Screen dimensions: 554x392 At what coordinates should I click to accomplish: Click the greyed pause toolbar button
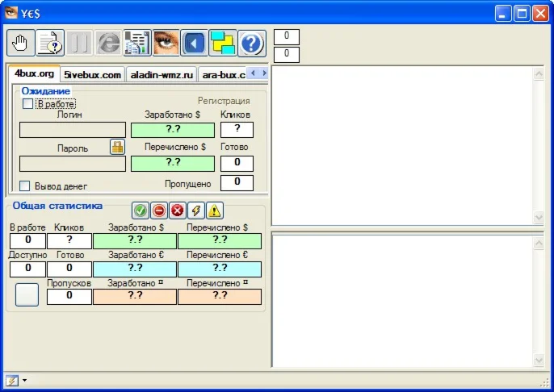tap(79, 43)
